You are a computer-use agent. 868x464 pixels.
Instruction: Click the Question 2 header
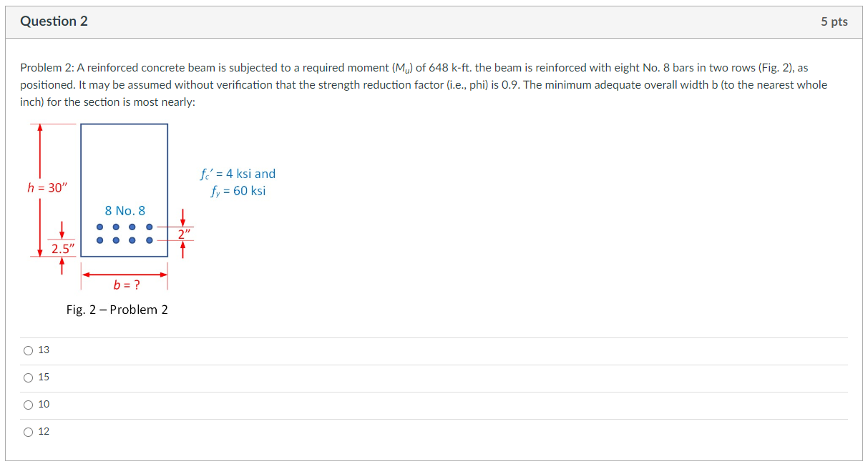(x=54, y=21)
